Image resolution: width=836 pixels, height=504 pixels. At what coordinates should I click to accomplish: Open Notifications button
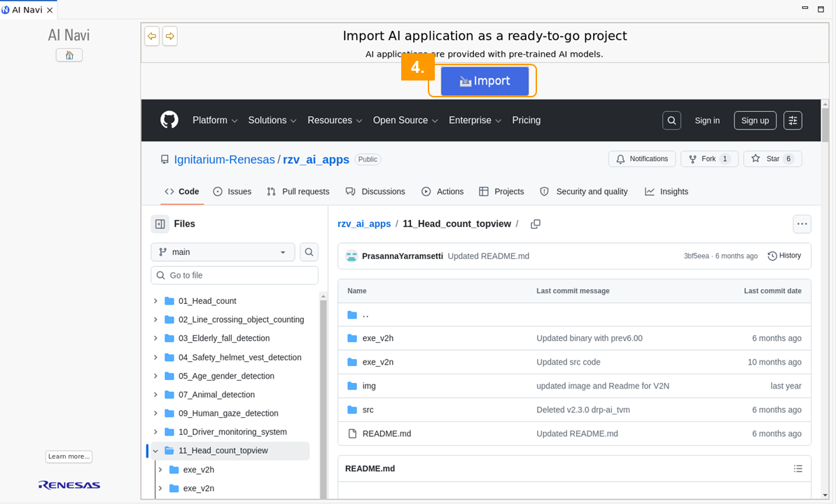[642, 159]
